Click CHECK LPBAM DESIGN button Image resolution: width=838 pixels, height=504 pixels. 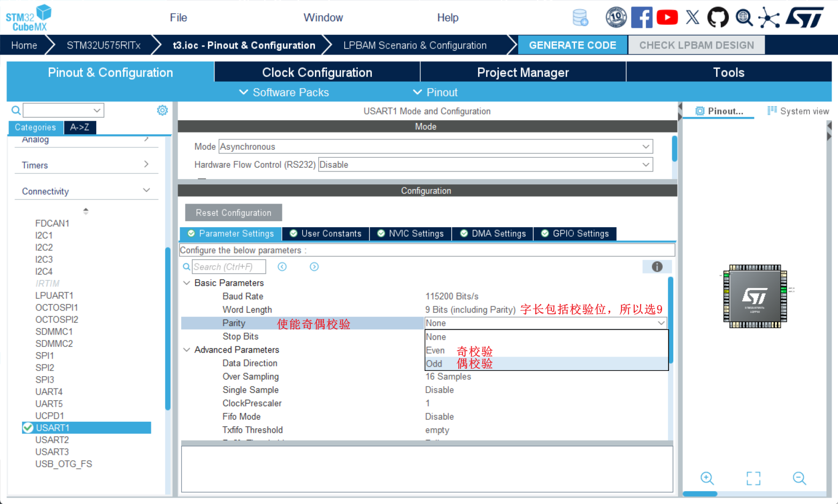coord(697,45)
